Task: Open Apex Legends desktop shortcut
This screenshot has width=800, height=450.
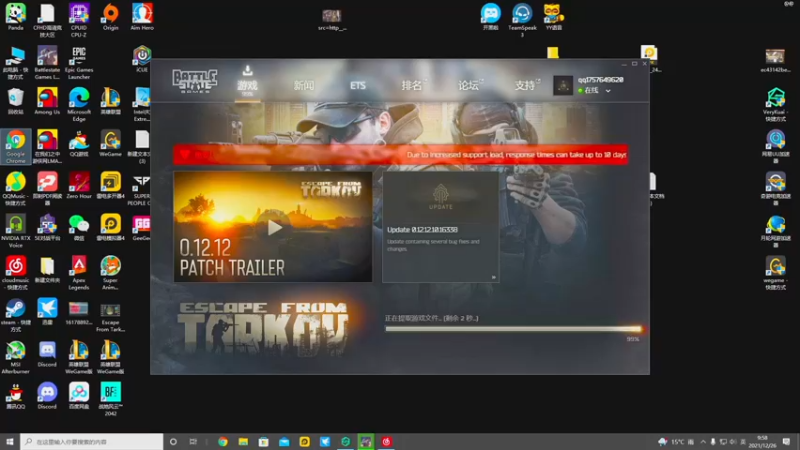Action: (x=79, y=273)
